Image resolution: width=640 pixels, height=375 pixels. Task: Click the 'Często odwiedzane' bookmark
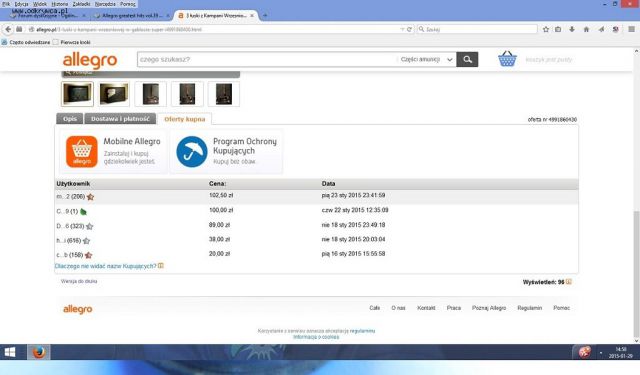[x=26, y=42]
